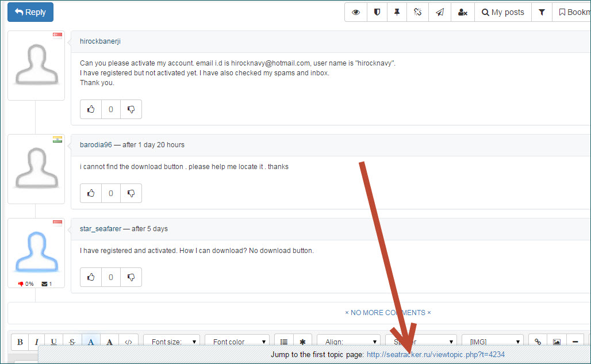Click the insert image icon in editor
The height and width of the screenshot is (364, 591).
click(x=557, y=342)
